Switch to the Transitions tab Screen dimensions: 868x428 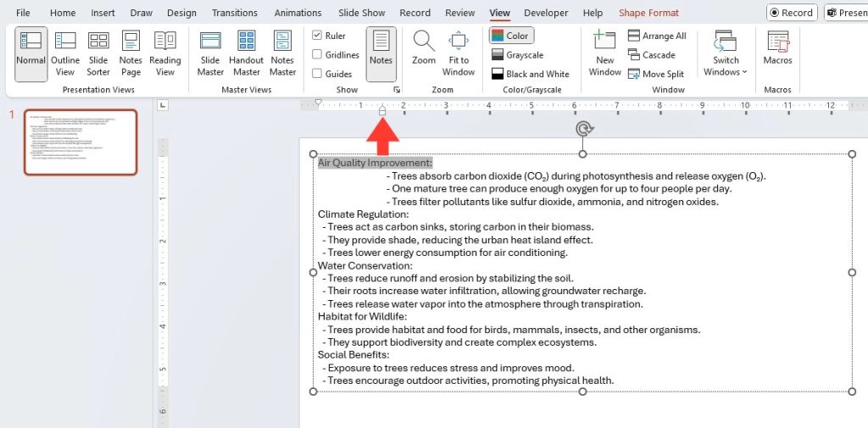point(235,13)
